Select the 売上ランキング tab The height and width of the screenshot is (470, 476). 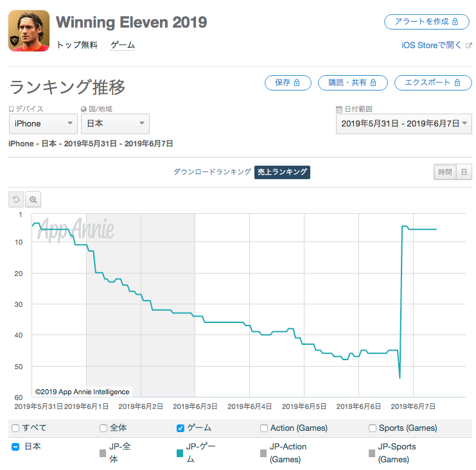click(x=282, y=172)
